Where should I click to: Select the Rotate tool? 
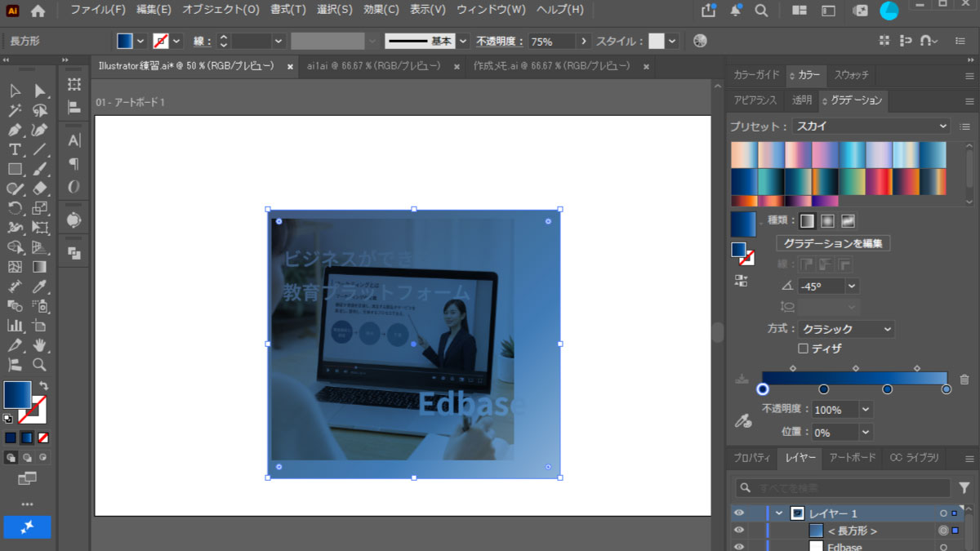click(x=15, y=208)
